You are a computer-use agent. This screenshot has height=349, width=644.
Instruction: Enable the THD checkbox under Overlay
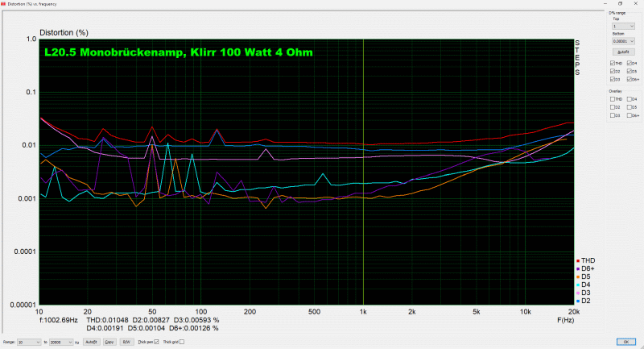[x=613, y=98]
